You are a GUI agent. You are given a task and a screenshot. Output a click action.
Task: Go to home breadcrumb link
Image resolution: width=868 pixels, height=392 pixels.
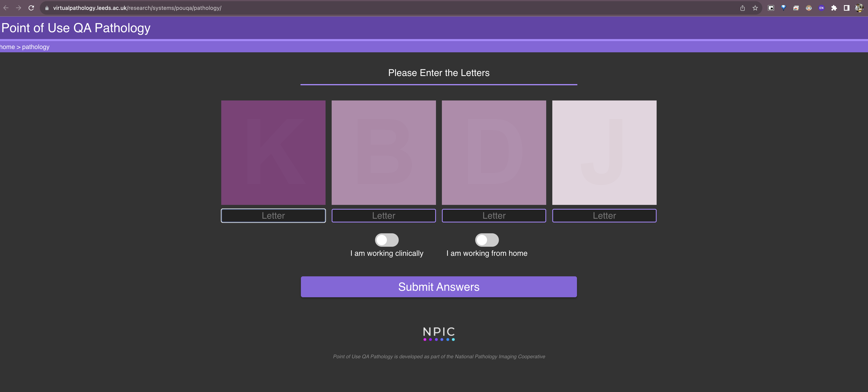pos(7,47)
